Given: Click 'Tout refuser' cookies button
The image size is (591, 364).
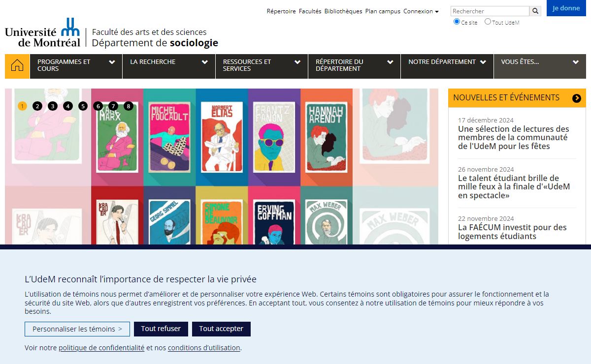Looking at the screenshot, I should point(161,329).
